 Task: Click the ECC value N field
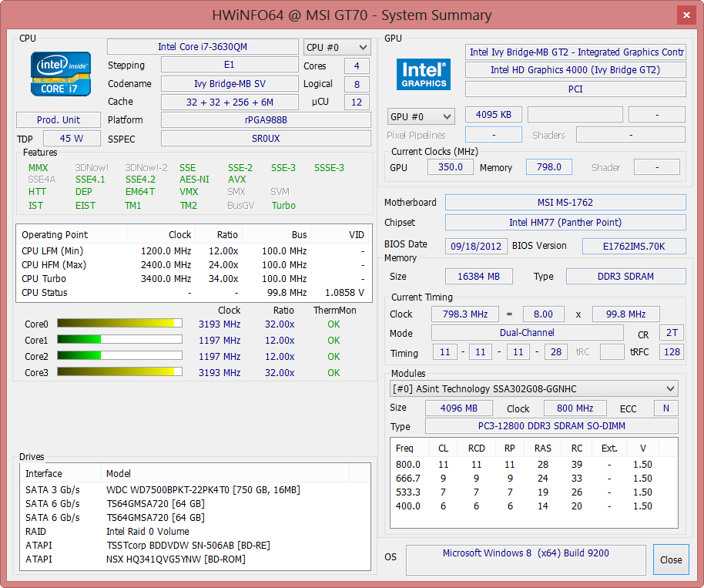pyautogui.click(x=665, y=408)
